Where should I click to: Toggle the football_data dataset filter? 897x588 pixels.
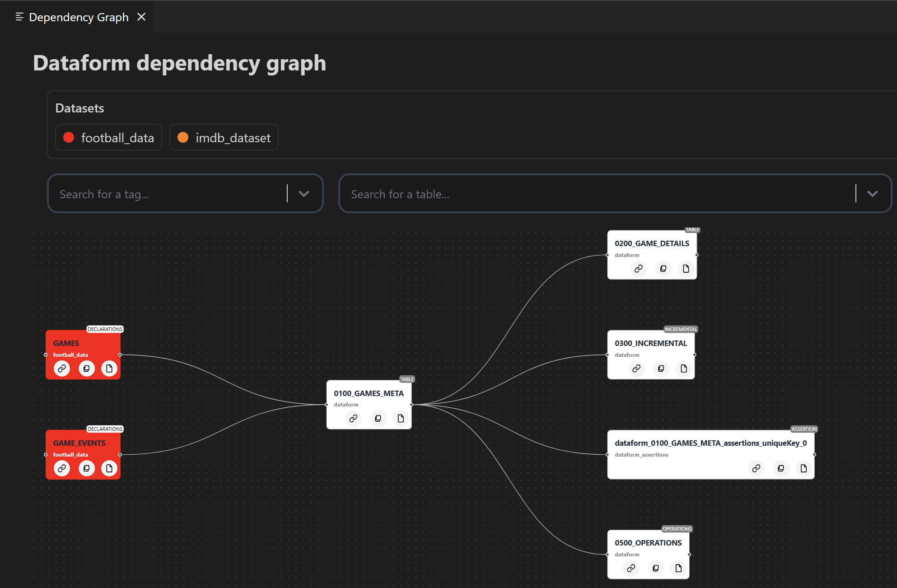pos(108,137)
